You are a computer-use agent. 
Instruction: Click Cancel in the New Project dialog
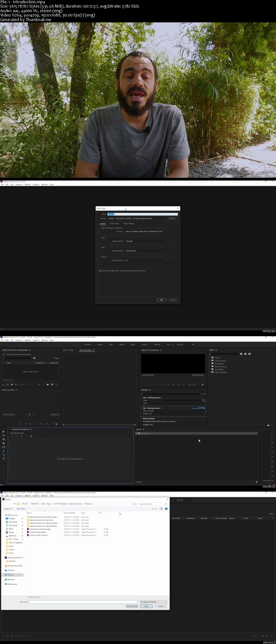[x=173, y=300]
